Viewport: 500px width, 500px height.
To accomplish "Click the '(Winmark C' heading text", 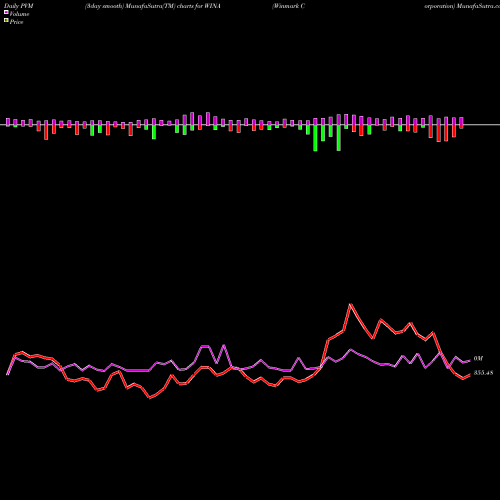I will pyautogui.click(x=288, y=6).
